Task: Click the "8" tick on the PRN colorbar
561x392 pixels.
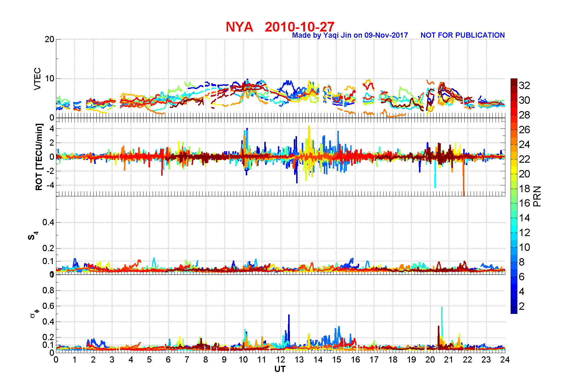Action: click(x=522, y=262)
